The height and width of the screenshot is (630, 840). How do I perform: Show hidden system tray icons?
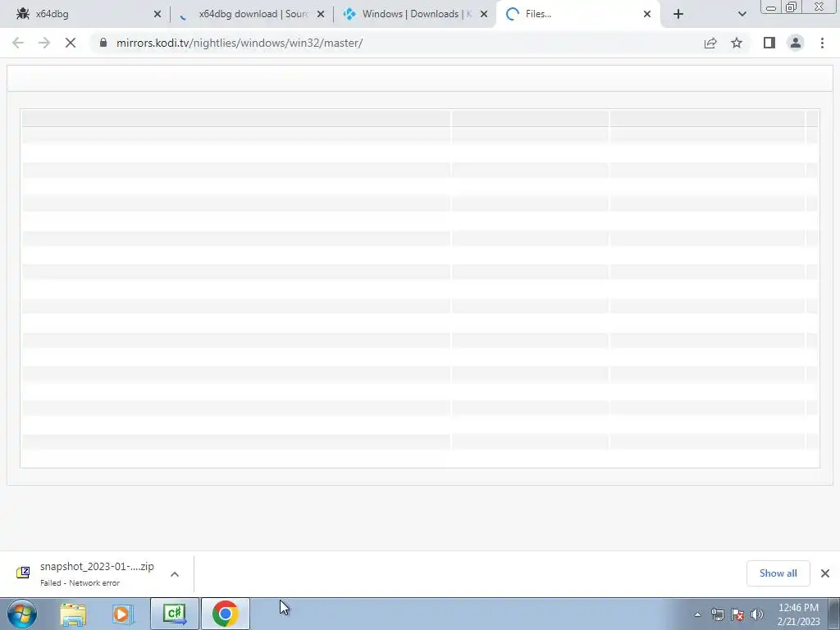click(x=697, y=614)
